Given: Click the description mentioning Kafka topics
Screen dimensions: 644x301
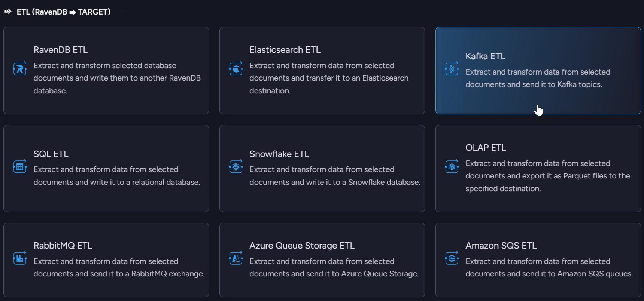Looking at the screenshot, I should pyautogui.click(x=538, y=78).
